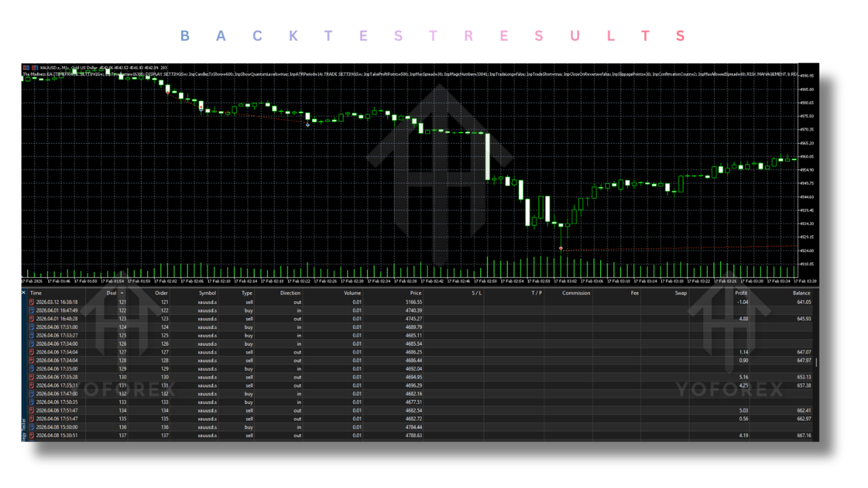Image resolution: width=868 pixels, height=488 pixels.
Task: Click the red sell deal icon for deal 127
Action: 31,352
